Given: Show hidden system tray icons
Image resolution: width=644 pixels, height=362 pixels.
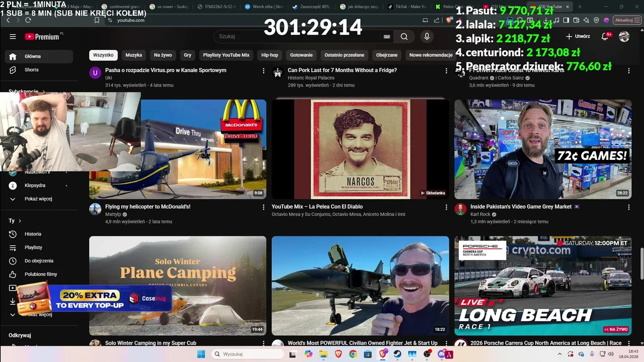Looking at the screenshot, I should [x=559, y=354].
